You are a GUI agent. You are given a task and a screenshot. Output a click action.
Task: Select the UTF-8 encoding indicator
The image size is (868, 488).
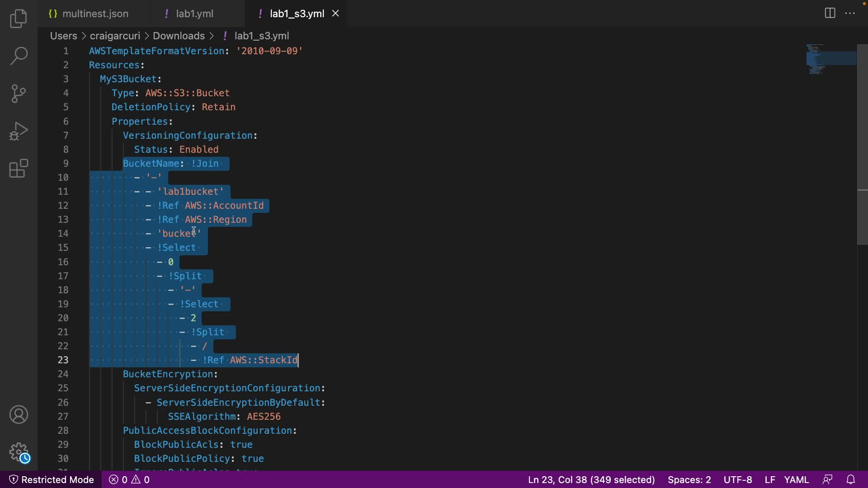point(737,479)
